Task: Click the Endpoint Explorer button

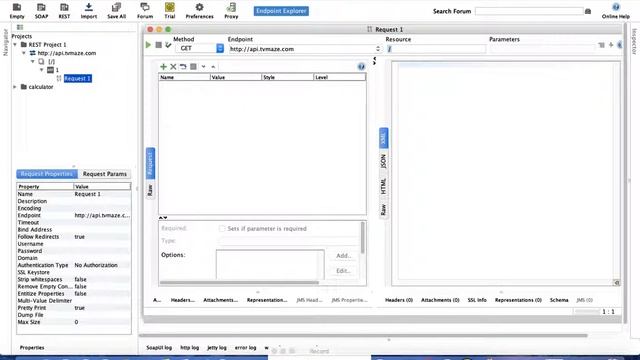Action: pos(281,11)
